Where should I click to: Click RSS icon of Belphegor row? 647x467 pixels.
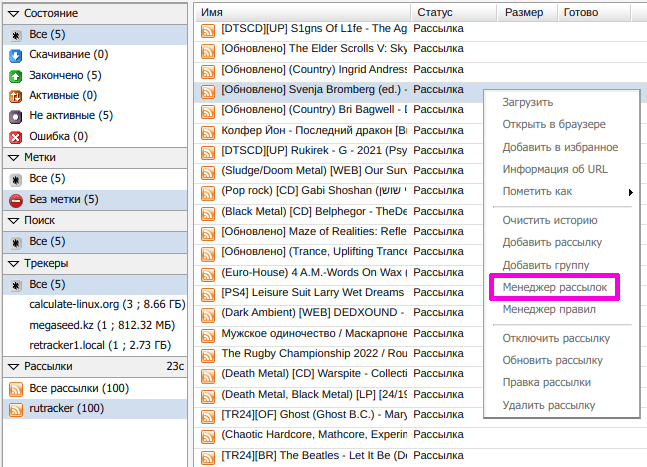click(x=208, y=214)
